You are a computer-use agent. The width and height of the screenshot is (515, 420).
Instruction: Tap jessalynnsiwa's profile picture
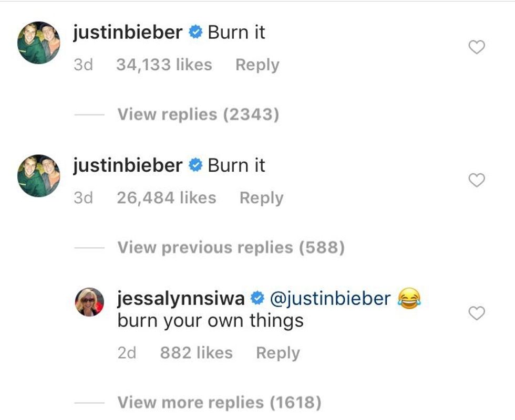90,302
